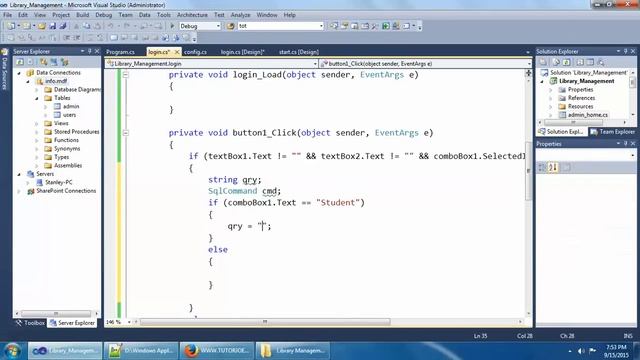Click the View Designer icon in Solution Explorer
640x360 pixels.
point(590,62)
